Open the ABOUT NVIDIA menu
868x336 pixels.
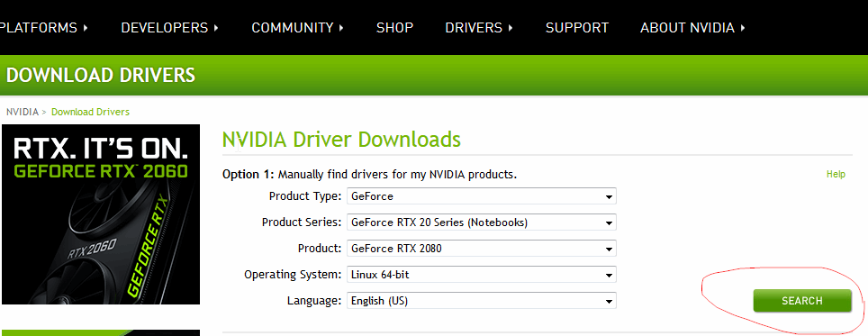pyautogui.click(x=692, y=28)
